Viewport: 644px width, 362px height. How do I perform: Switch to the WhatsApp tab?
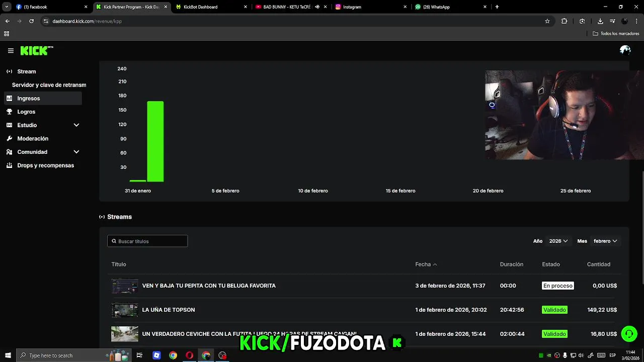click(450, 7)
